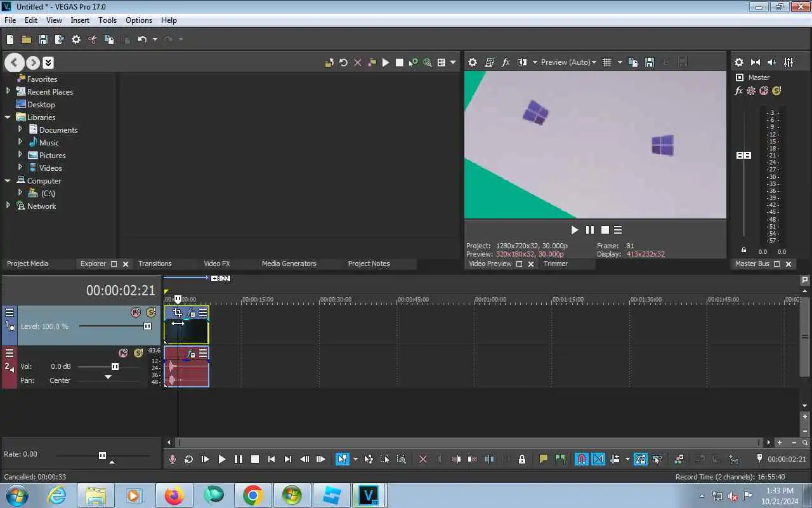This screenshot has width=812, height=508.
Task: Expand the Recent Places tree node
Action: 8,91
